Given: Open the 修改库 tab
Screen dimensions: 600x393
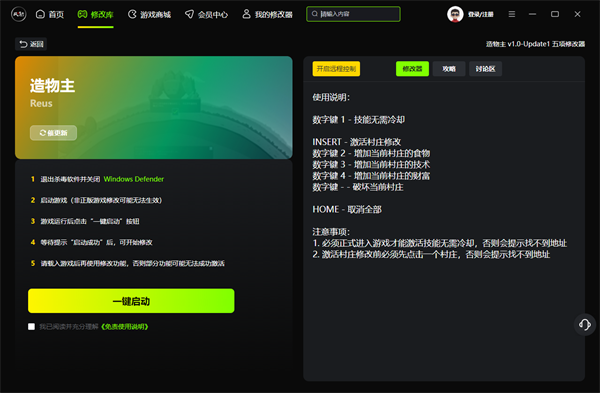Looking at the screenshot, I should [x=96, y=15].
